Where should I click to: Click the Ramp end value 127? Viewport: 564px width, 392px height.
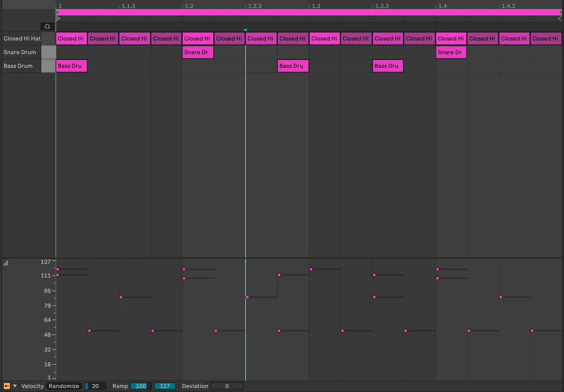tap(165, 386)
